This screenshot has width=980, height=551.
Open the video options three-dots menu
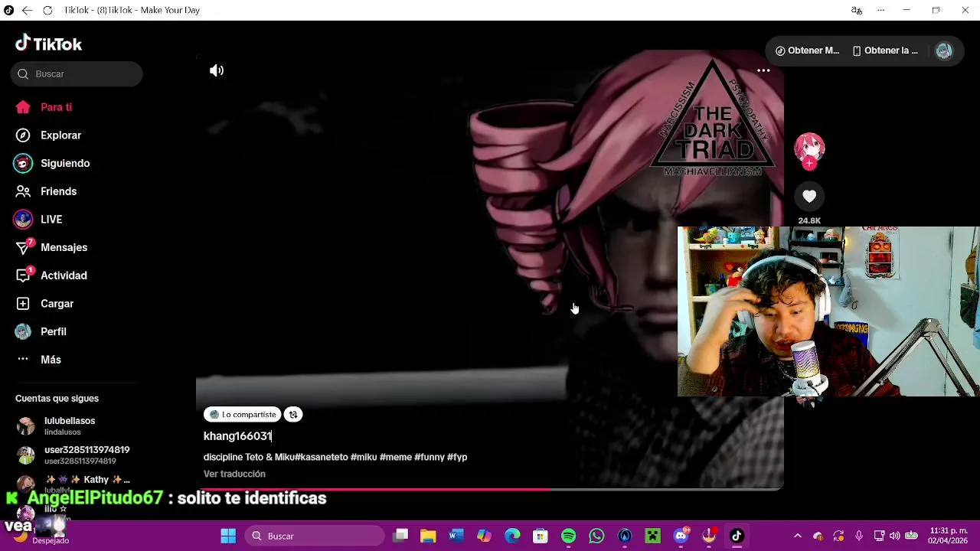click(x=763, y=70)
